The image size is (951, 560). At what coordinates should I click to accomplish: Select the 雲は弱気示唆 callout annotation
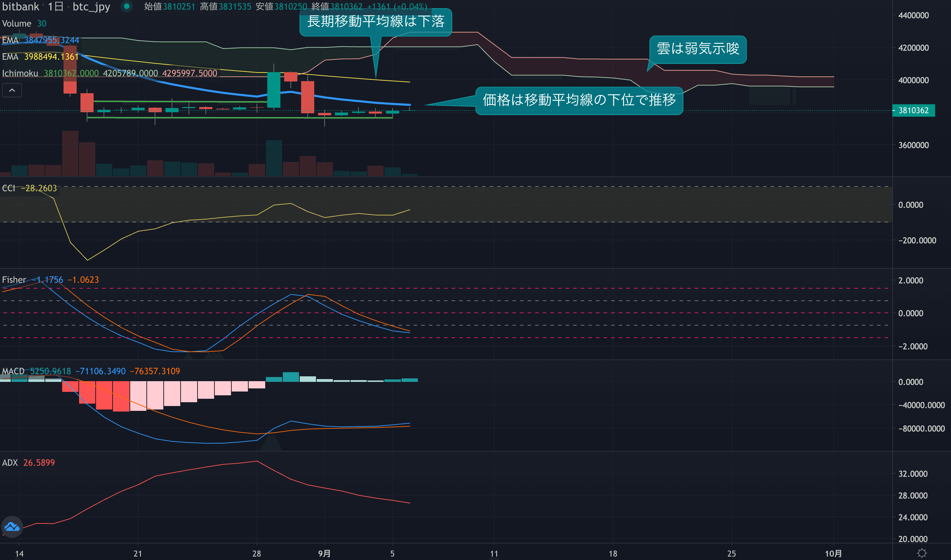[x=698, y=49]
